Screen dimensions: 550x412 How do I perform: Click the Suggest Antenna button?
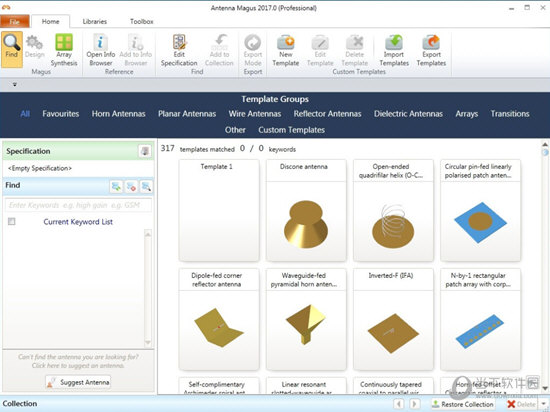78,382
